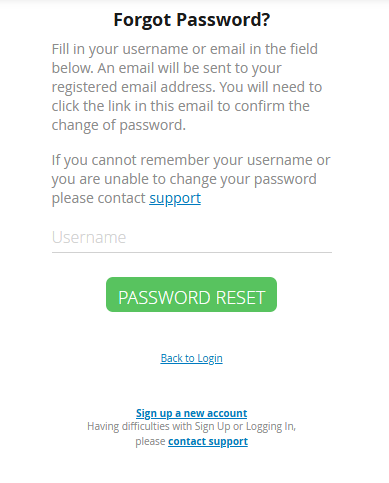Image resolution: width=389 pixels, height=483 pixels.
Task: Click the 'change of password.' line
Action: tap(119, 125)
